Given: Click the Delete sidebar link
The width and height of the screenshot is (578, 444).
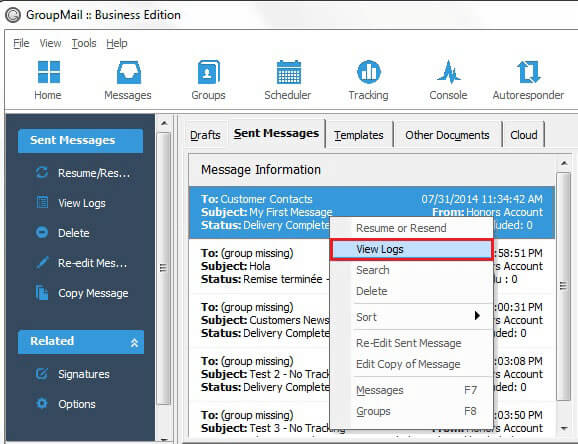Looking at the screenshot, I should coord(74,233).
